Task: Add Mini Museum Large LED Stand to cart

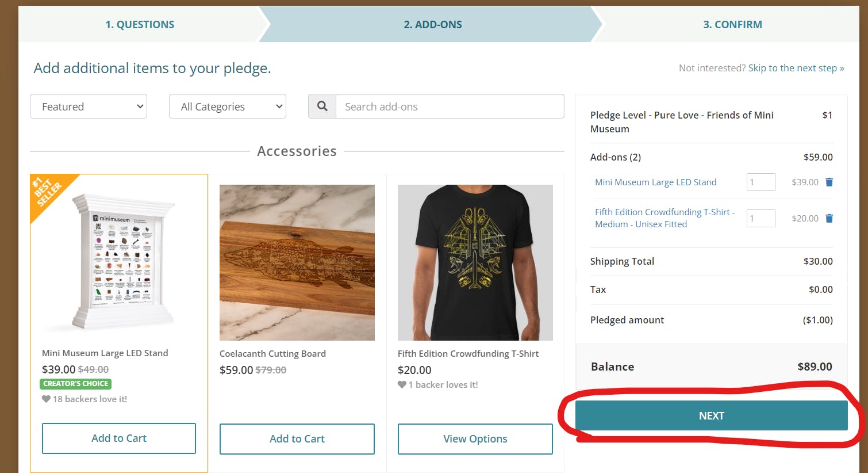Action: (x=119, y=438)
